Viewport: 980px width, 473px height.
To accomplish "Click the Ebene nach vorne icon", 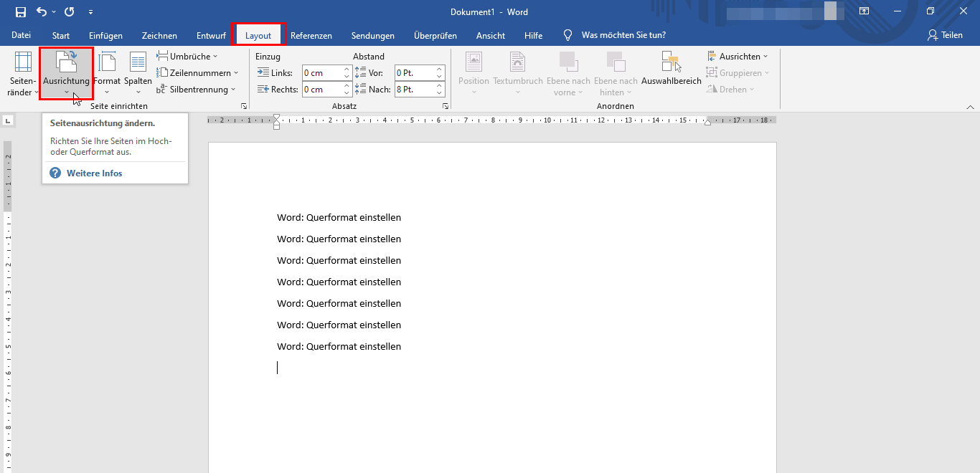I will pos(568,62).
